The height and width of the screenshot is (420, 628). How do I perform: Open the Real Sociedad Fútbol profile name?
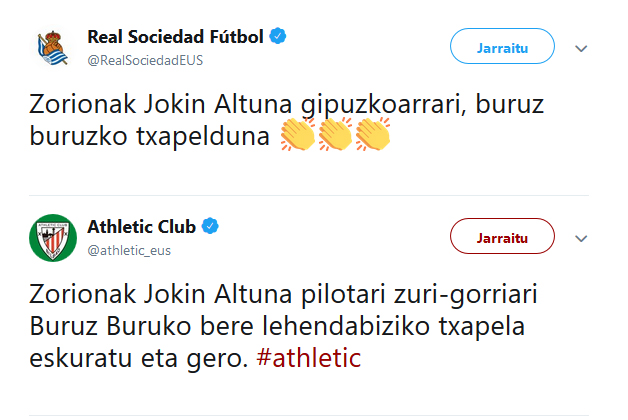175,37
